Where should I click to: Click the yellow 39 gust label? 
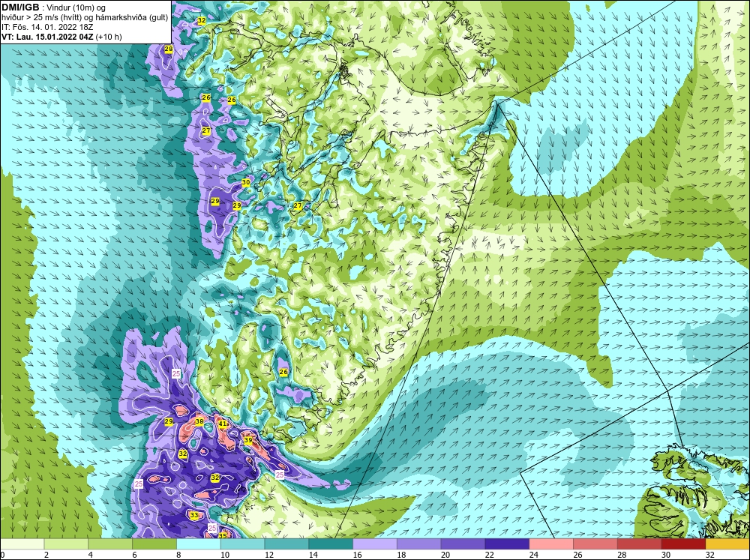click(247, 441)
